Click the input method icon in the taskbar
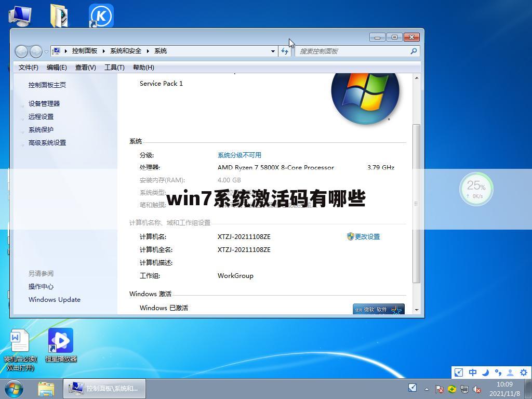The height and width of the screenshot is (399, 532). click(x=412, y=388)
